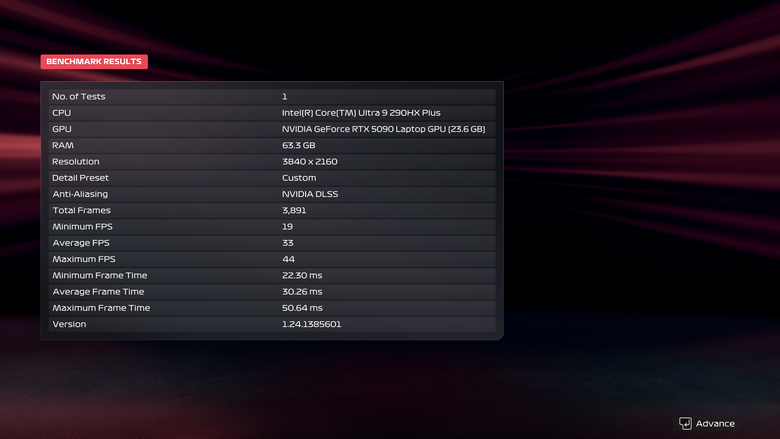The image size is (780, 439).
Task: Select 'NVIDIA GeForce RTX 5090 Laptop GPU' value
Action: tap(384, 129)
